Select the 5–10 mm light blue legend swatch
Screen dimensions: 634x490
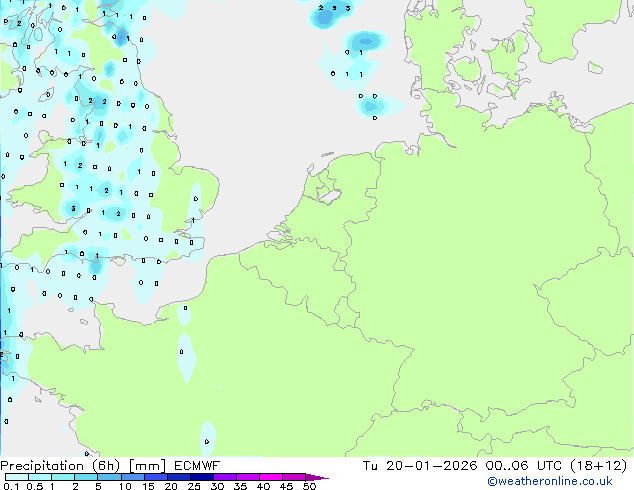tap(109, 477)
